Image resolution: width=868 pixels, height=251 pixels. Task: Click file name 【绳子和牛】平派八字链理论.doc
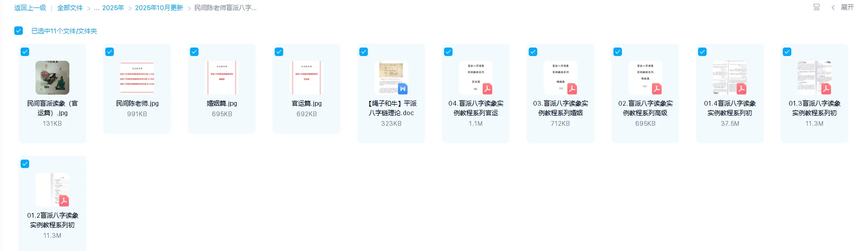click(391, 108)
